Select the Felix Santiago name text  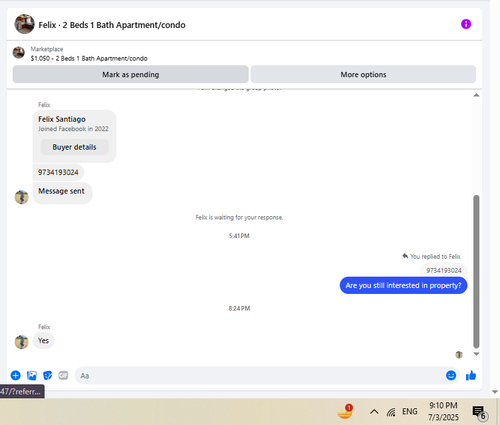62,119
